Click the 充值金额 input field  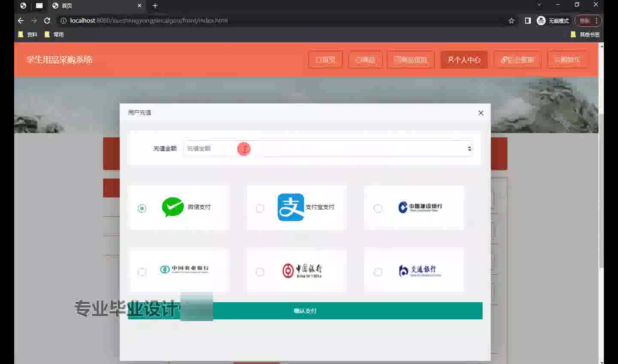pos(328,149)
